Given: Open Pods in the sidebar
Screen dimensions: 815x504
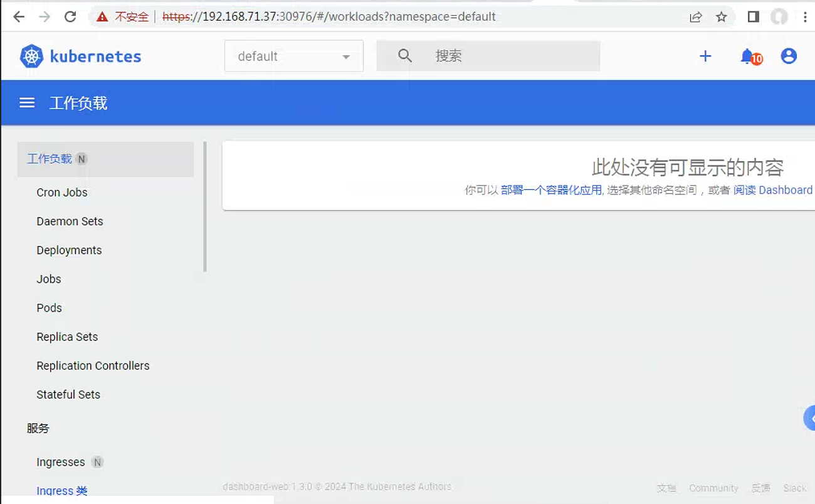Looking at the screenshot, I should pos(49,308).
